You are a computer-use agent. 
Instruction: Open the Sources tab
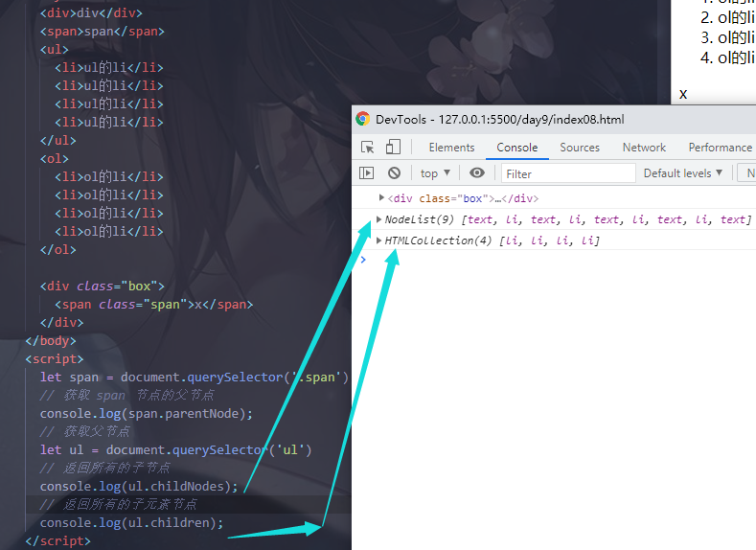[x=580, y=148]
